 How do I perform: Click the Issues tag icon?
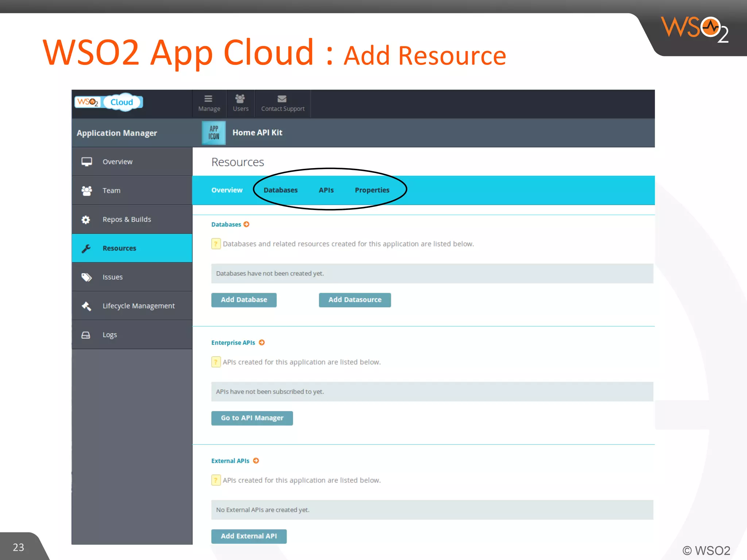click(x=86, y=277)
